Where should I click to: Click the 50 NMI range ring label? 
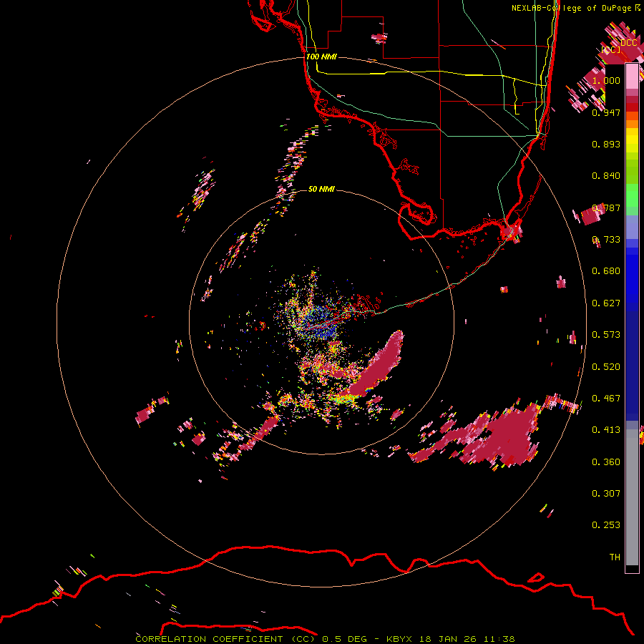pyautogui.click(x=321, y=189)
